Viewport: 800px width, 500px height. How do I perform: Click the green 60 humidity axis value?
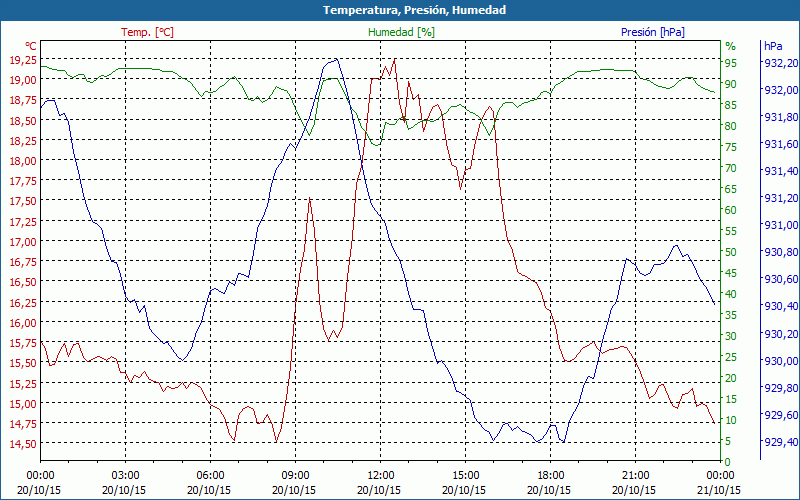[731, 210]
